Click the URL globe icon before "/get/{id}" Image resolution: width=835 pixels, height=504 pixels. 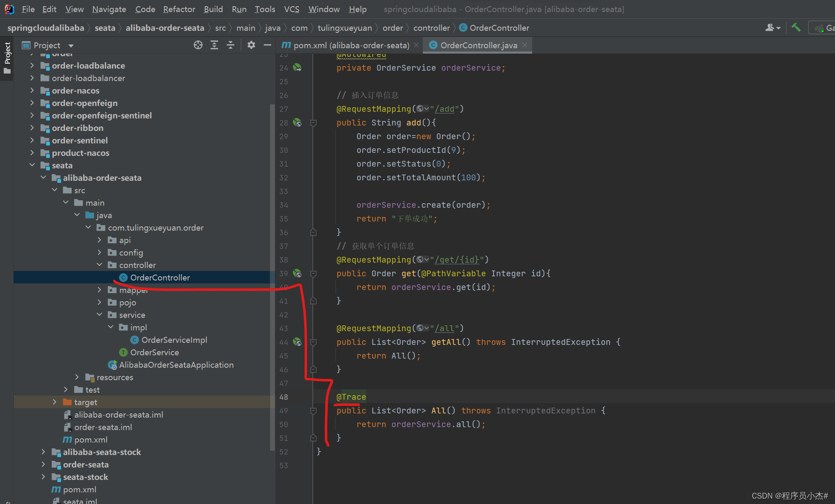[x=422, y=260]
